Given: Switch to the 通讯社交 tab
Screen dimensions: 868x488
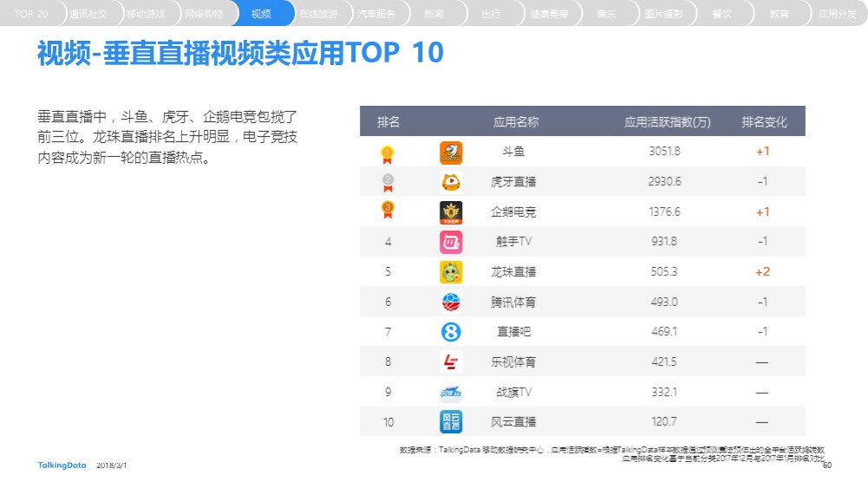Looking at the screenshot, I should (88, 13).
